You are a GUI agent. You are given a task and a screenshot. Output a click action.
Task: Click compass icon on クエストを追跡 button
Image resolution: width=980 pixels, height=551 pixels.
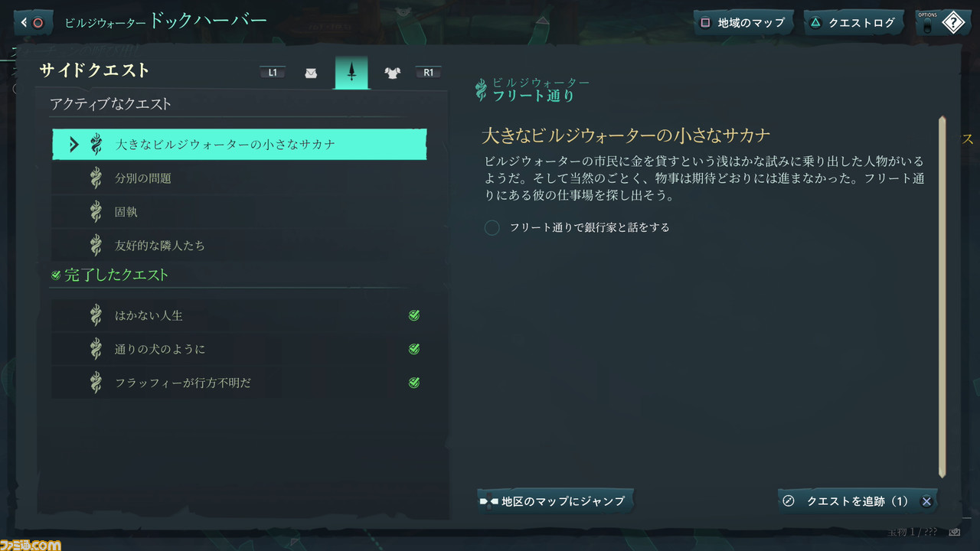pyautogui.click(x=789, y=501)
